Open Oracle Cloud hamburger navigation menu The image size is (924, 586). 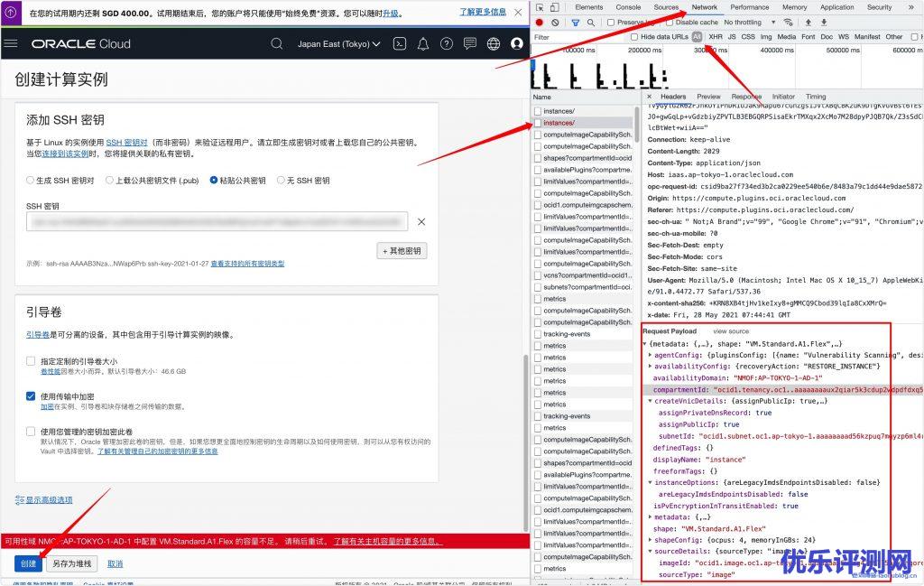click(x=11, y=43)
